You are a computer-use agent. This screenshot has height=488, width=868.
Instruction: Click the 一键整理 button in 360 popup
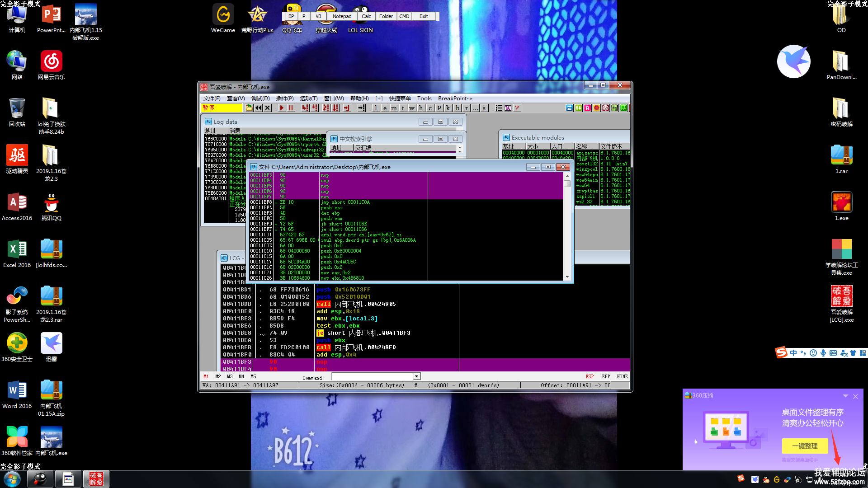coord(805,446)
